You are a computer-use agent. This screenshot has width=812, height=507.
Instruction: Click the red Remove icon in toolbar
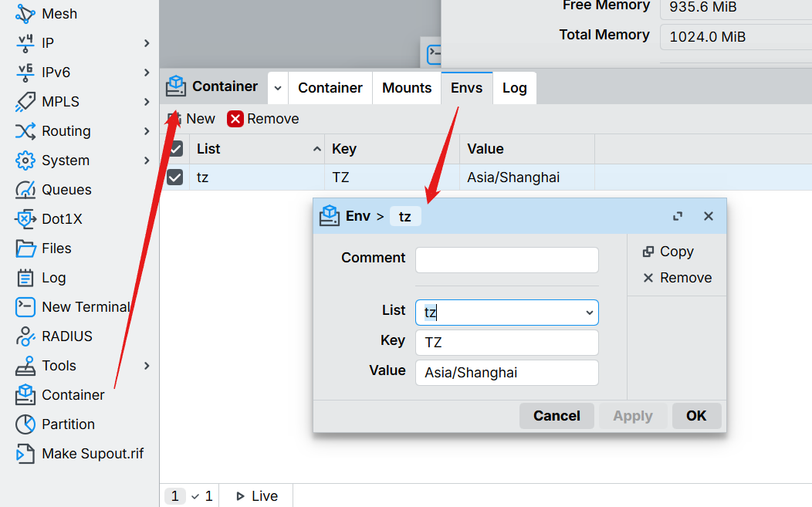[x=235, y=119]
